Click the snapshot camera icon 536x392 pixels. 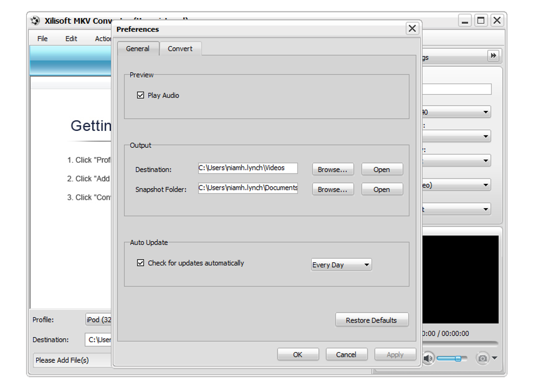coord(482,358)
